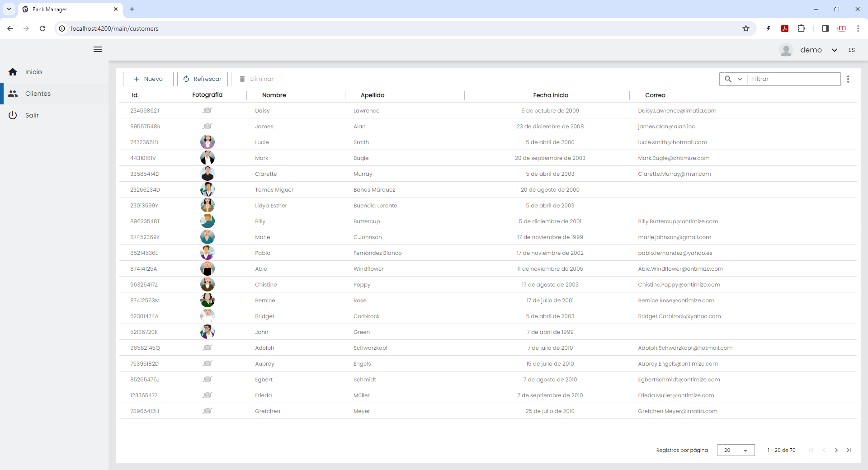Click the home icon in sidebar

13,72
